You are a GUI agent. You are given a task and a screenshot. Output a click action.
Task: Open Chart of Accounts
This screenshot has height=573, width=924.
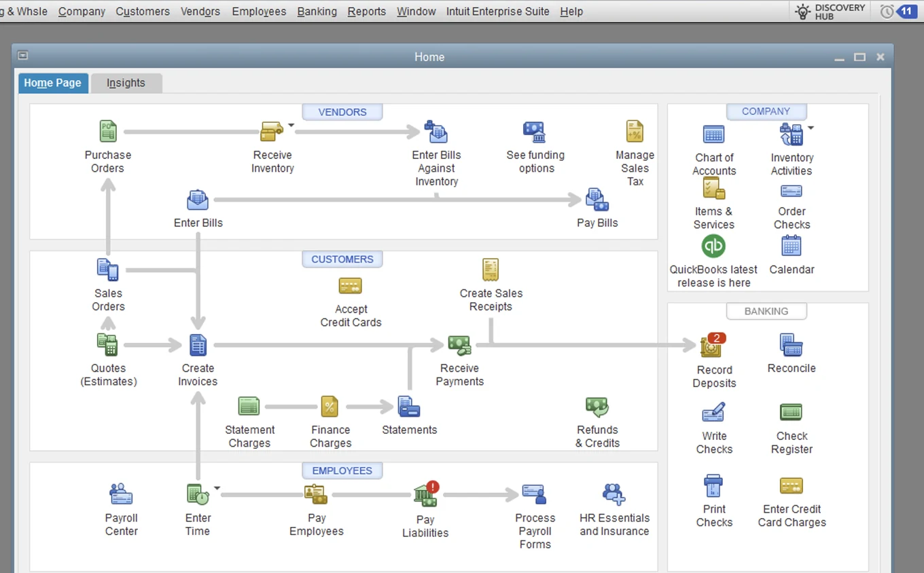tap(713, 134)
